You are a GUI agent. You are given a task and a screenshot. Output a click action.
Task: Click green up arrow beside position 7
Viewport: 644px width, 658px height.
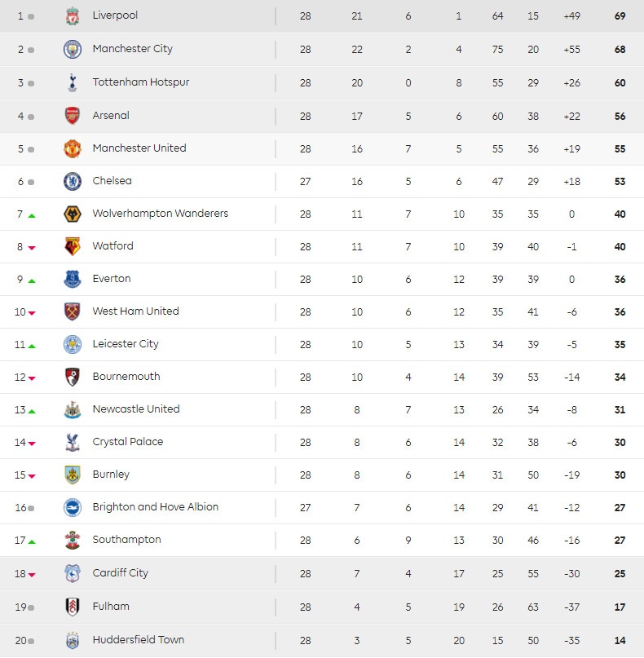(32, 215)
